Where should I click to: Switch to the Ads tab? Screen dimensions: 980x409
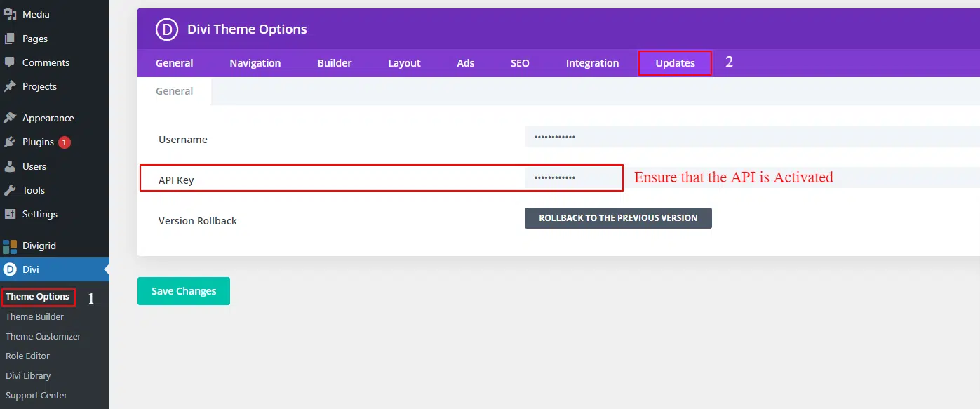point(466,63)
